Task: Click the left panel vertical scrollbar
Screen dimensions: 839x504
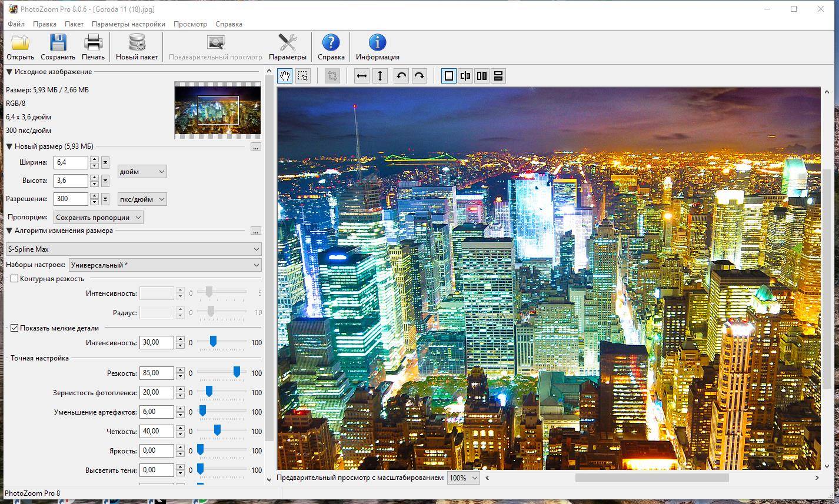Action: coord(269,259)
